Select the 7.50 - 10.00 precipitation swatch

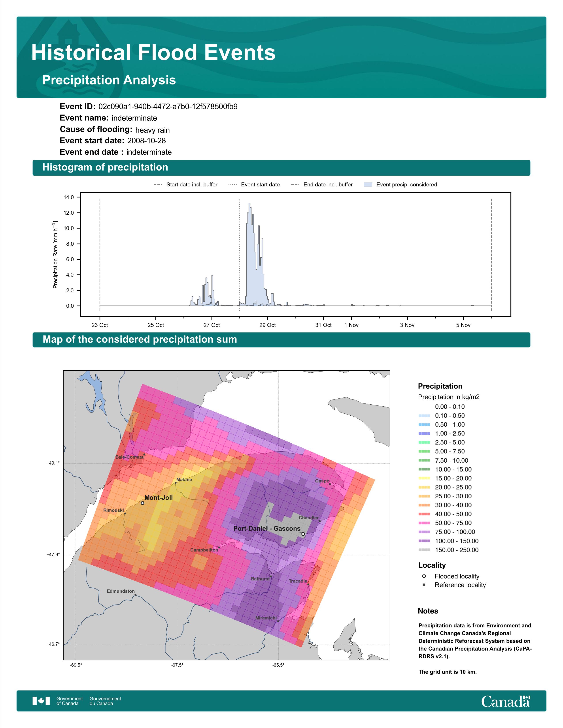[x=424, y=460]
